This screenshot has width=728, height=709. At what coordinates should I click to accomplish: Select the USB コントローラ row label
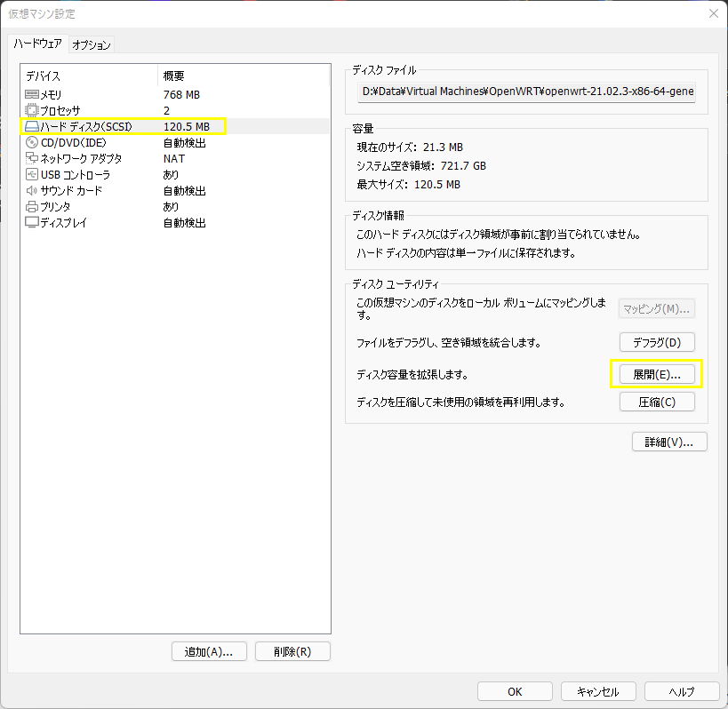tap(76, 174)
